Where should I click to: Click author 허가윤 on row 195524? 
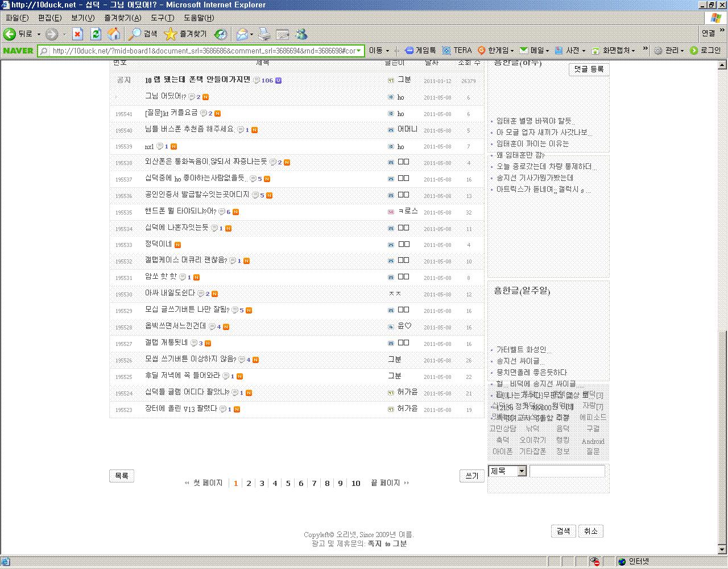[407, 393]
